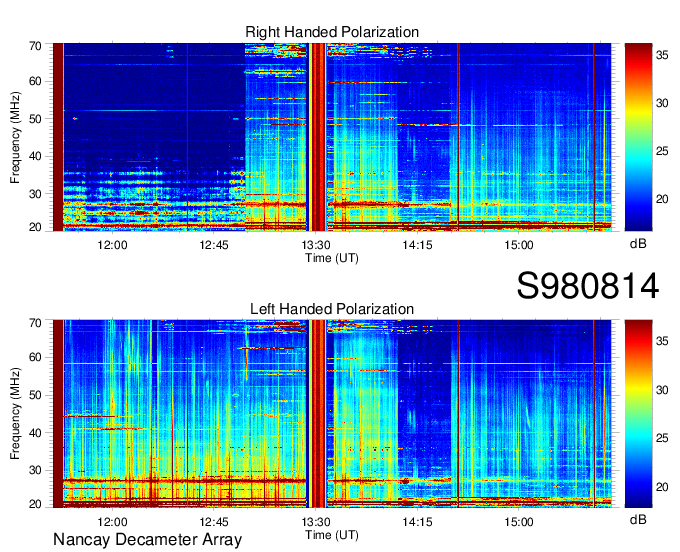The width and height of the screenshot is (680, 552).
Task: Click the "Nancay Decameter Array" caption
Action: click(x=147, y=539)
